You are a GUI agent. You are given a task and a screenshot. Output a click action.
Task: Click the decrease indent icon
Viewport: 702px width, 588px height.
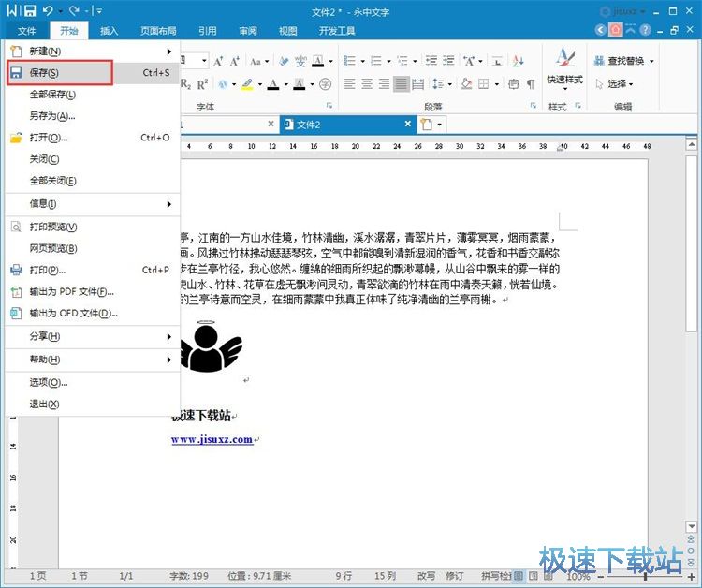(x=431, y=61)
